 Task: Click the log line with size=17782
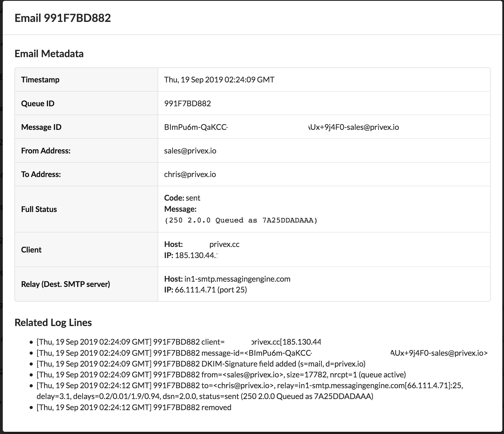221,375
